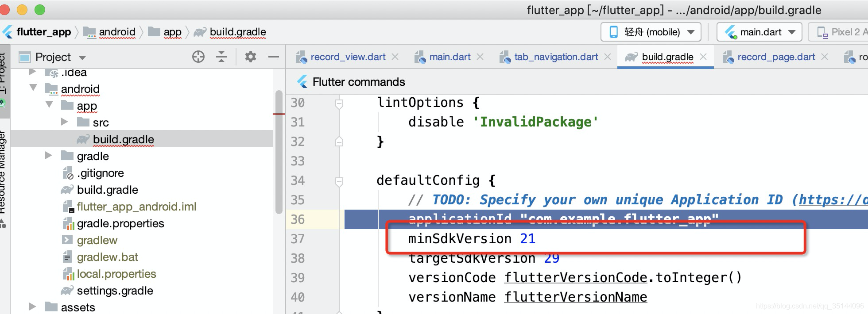Click line number 36 in gutter

click(x=298, y=219)
